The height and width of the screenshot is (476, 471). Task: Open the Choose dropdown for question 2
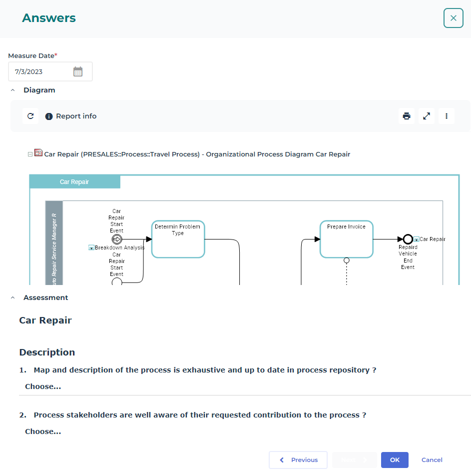(43, 431)
